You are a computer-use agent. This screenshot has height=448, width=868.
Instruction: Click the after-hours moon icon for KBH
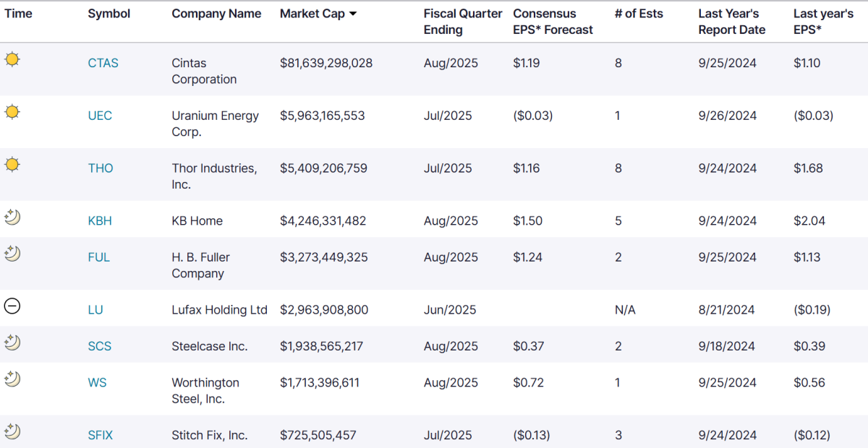[12, 217]
